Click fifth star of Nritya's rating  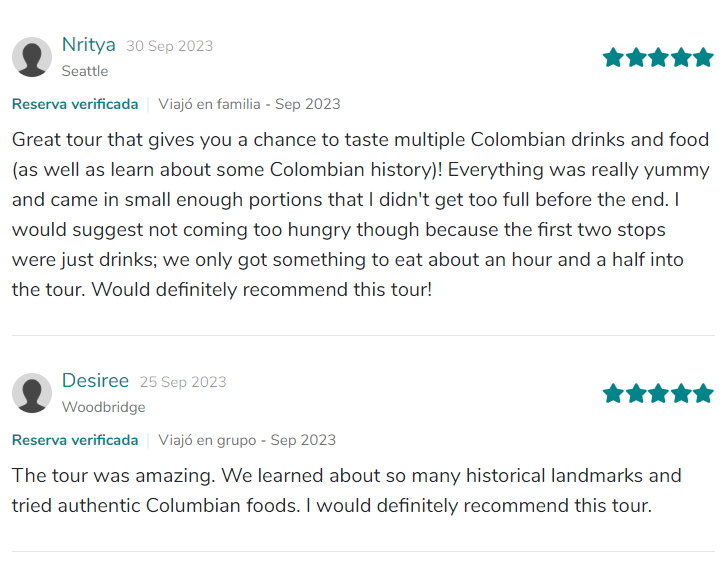coord(704,57)
